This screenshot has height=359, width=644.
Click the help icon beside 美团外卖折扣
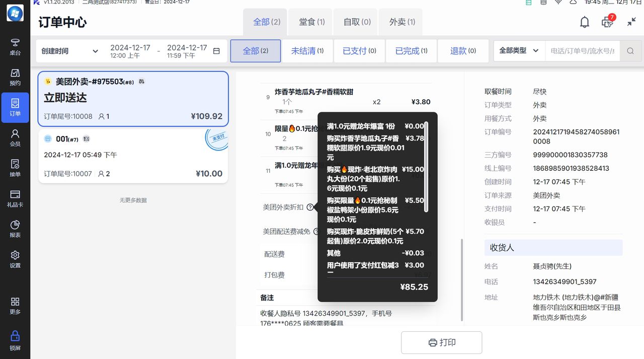coord(310,207)
